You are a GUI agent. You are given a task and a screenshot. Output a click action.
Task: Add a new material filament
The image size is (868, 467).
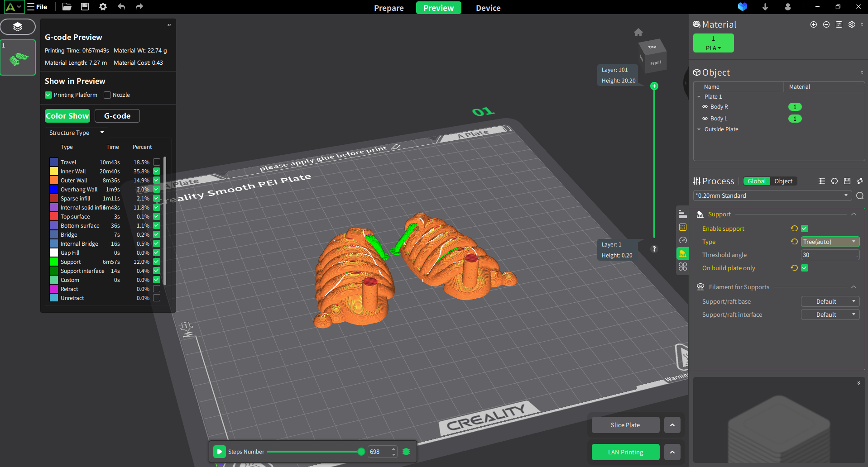(814, 24)
